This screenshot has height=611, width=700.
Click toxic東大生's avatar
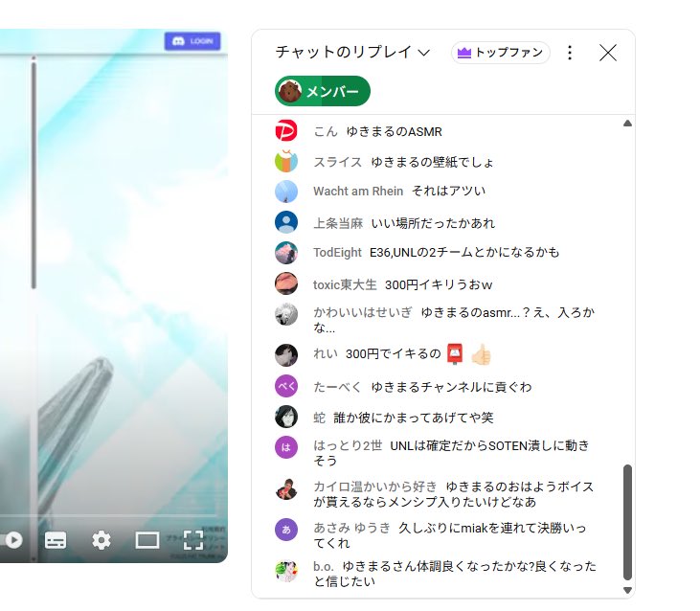286,283
